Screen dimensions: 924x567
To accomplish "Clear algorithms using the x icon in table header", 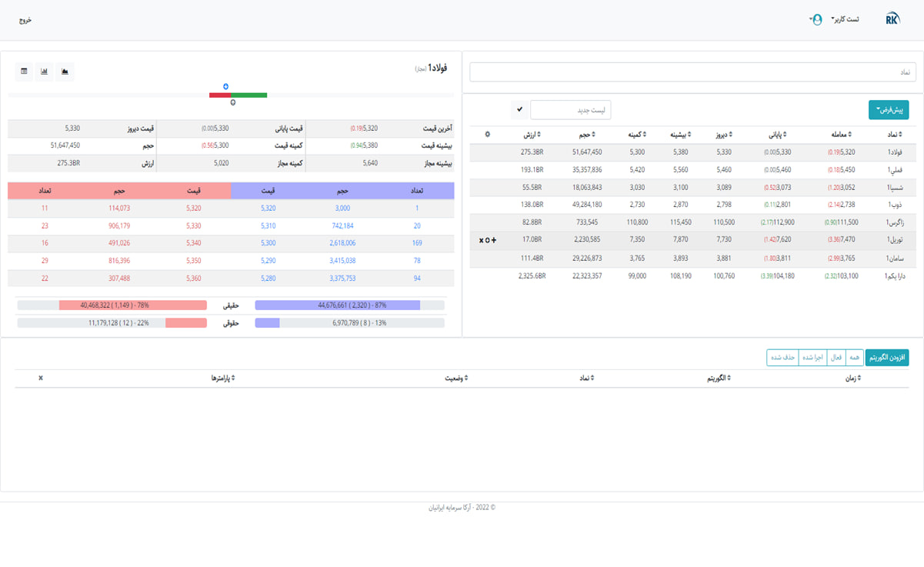I will point(41,378).
